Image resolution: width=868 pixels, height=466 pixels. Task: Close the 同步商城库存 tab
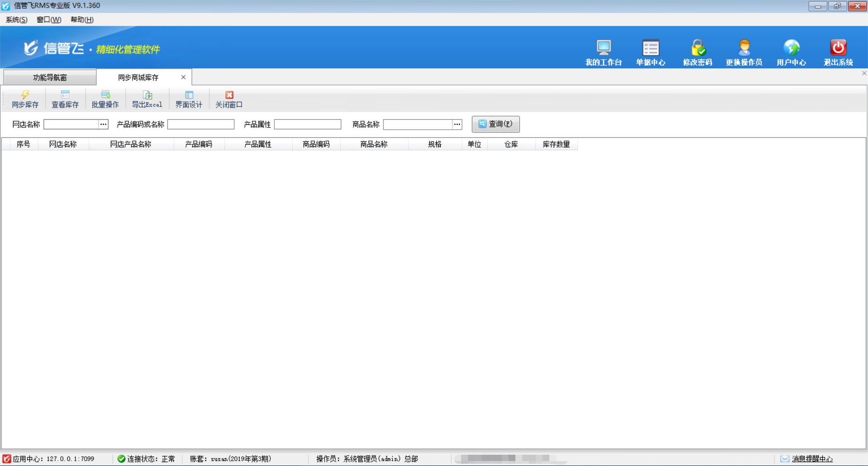pos(183,77)
